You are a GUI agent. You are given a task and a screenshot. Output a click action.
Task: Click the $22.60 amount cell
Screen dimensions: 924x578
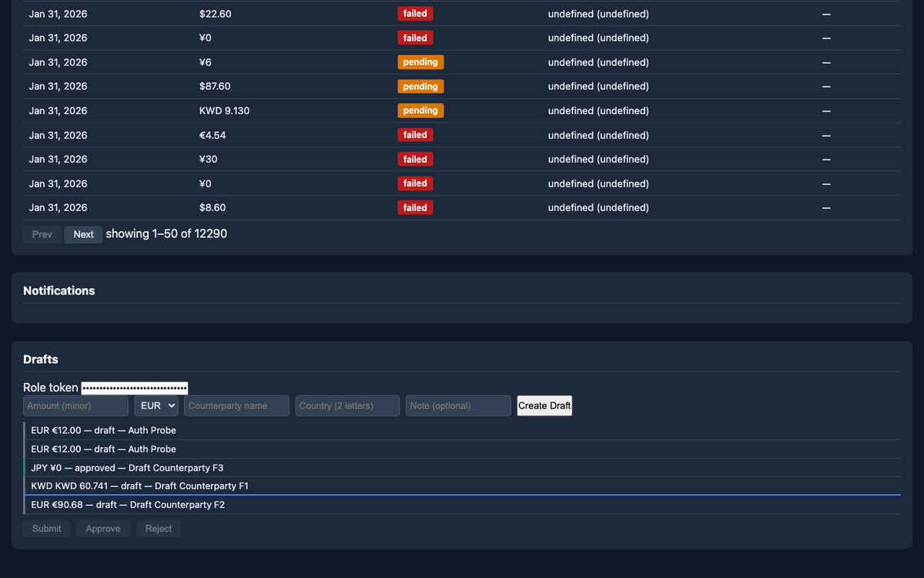(x=215, y=14)
